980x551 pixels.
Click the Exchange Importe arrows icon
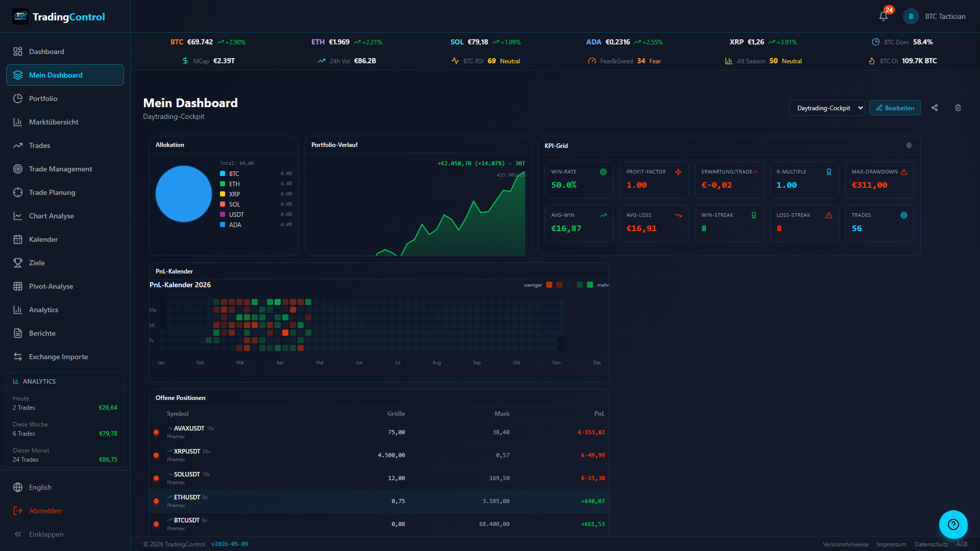click(18, 357)
